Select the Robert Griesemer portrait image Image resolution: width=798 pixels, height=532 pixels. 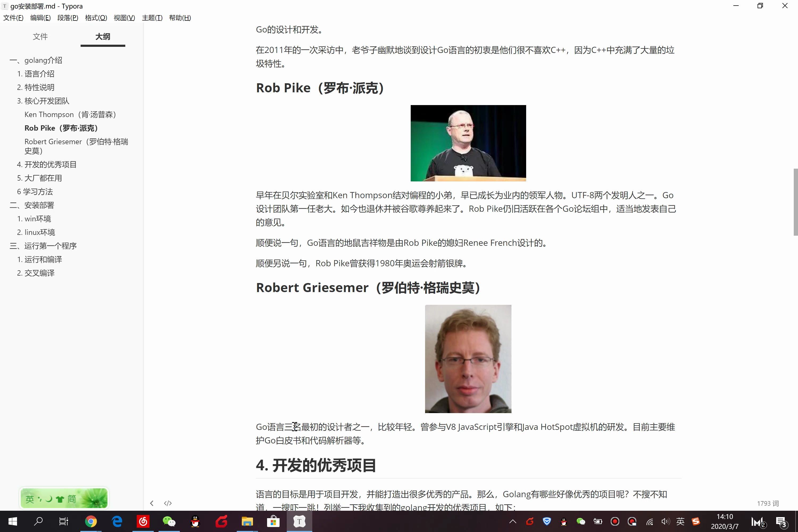[x=468, y=359]
